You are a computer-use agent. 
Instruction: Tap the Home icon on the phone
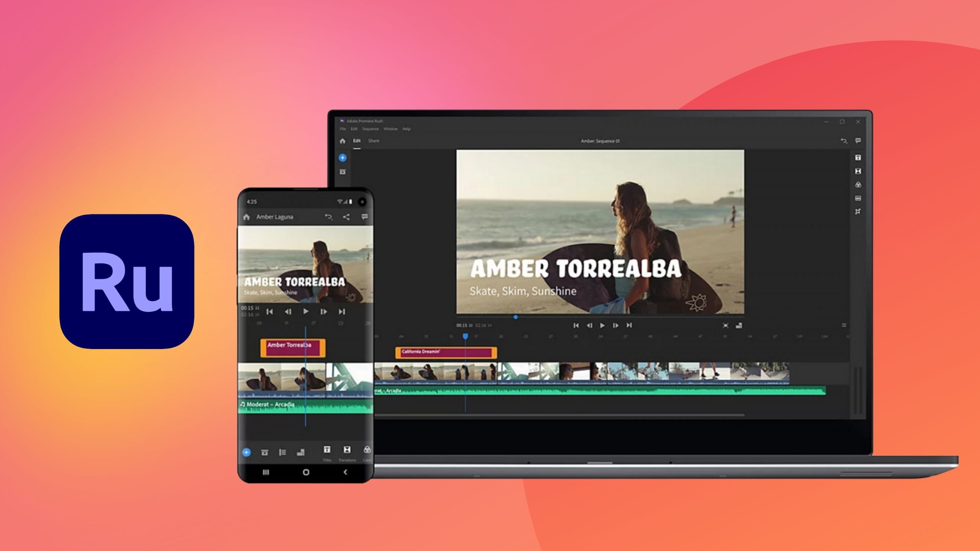pyautogui.click(x=246, y=217)
